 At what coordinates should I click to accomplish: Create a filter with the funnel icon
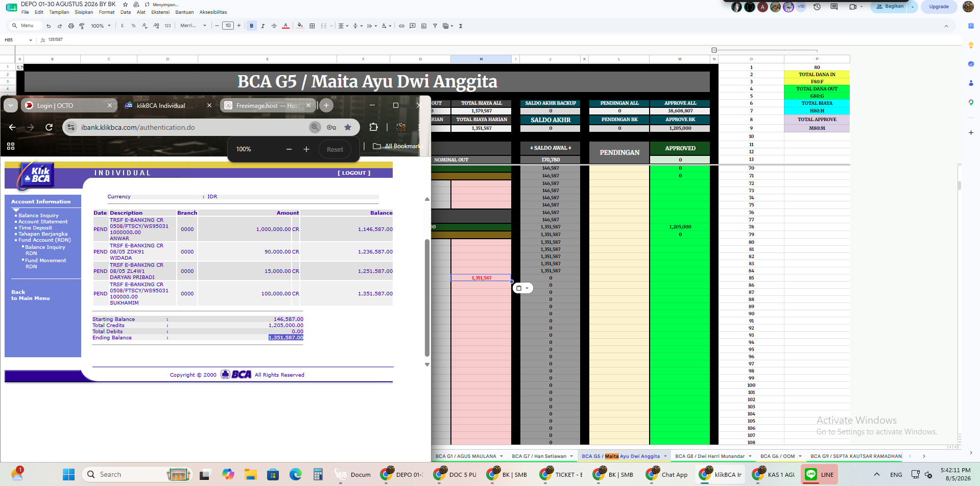435,26
